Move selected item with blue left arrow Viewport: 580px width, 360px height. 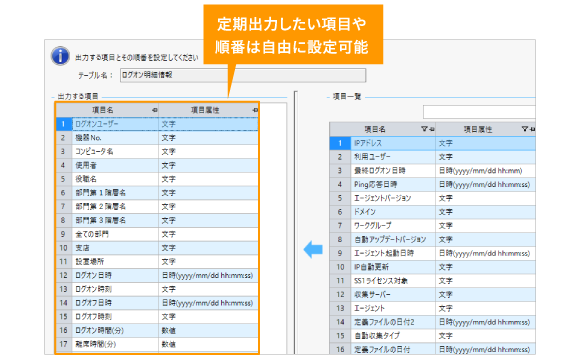[313, 249]
